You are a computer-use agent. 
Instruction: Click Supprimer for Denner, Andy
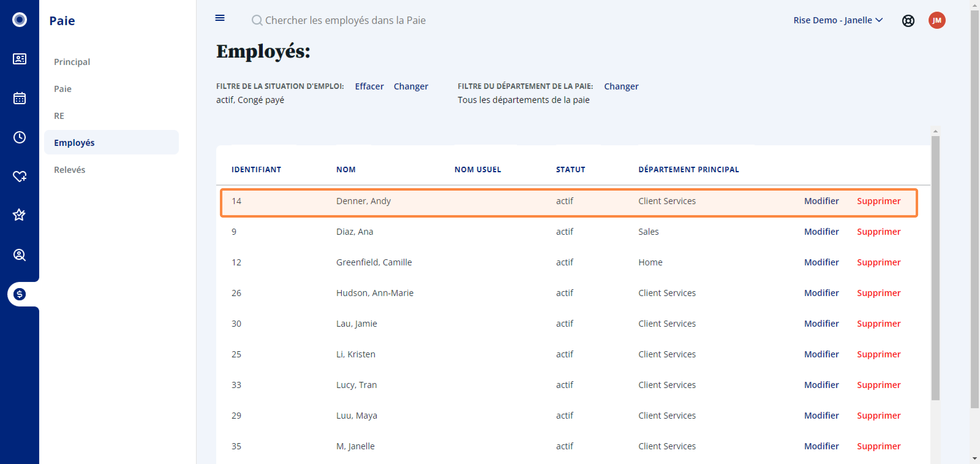coord(878,201)
